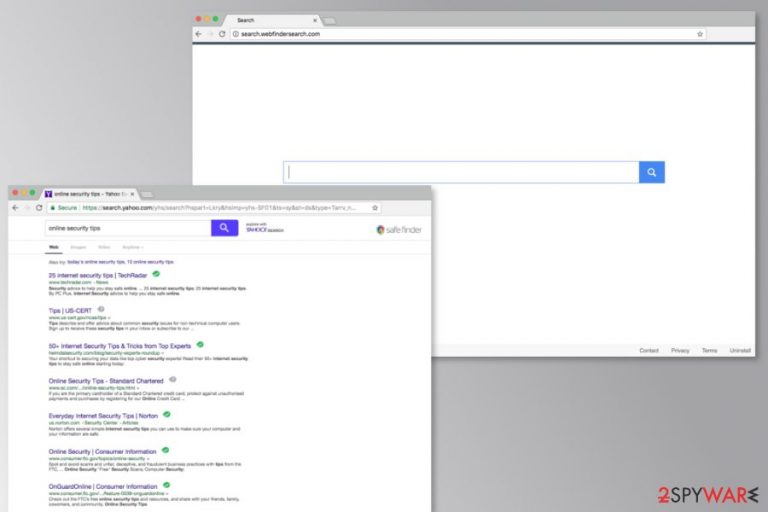Click forward arrow in Yahoo window
768x512 pixels.
coord(27,208)
